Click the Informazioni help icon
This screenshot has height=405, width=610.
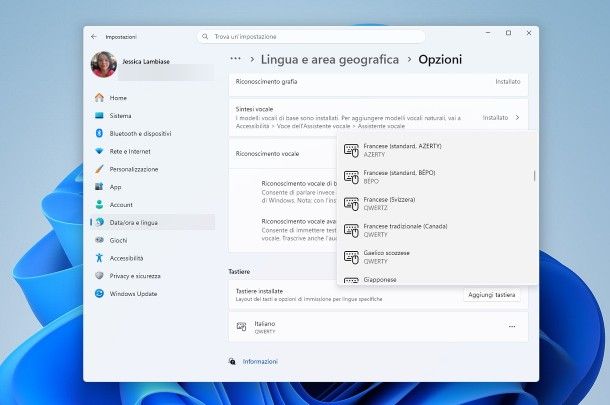click(232, 361)
